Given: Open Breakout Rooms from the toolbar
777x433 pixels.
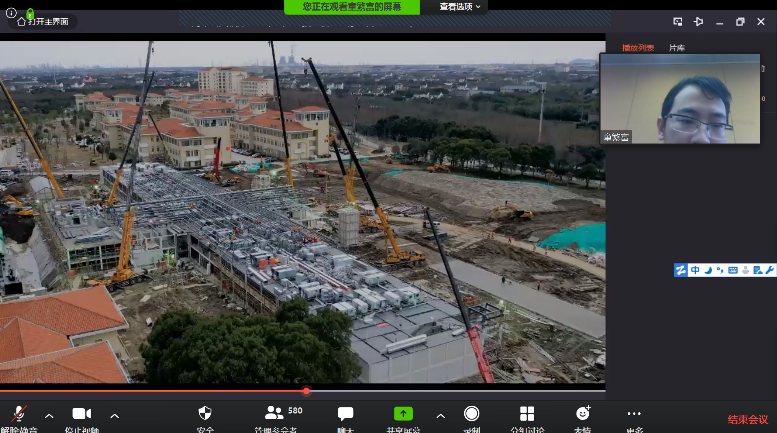Looking at the screenshot, I should pos(527,413).
